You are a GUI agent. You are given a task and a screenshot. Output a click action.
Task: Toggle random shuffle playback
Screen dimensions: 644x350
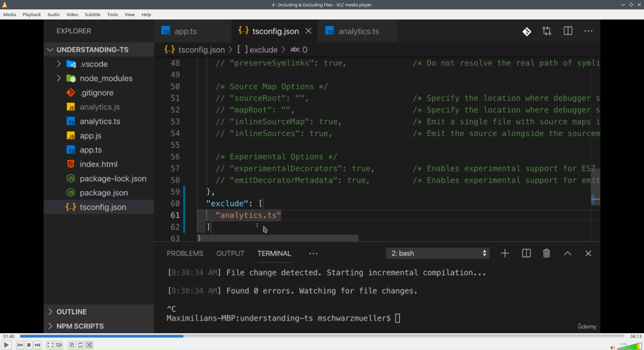pyautogui.click(x=90, y=345)
